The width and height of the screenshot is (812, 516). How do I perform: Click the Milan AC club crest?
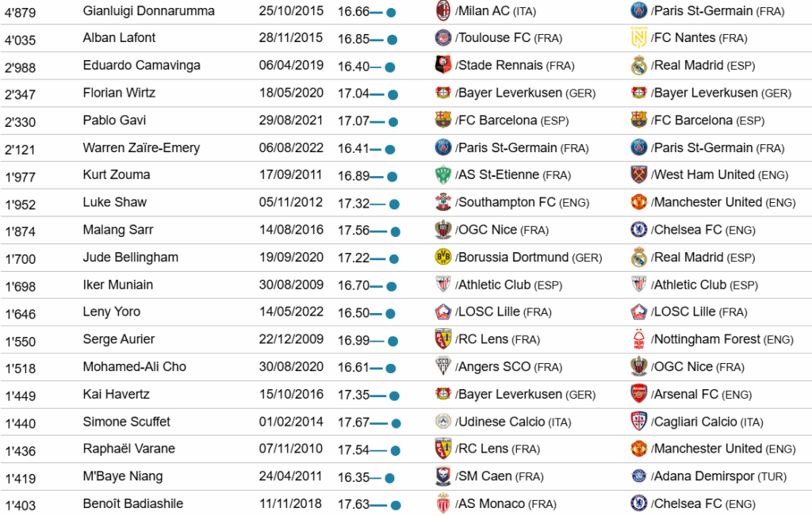pos(443,10)
